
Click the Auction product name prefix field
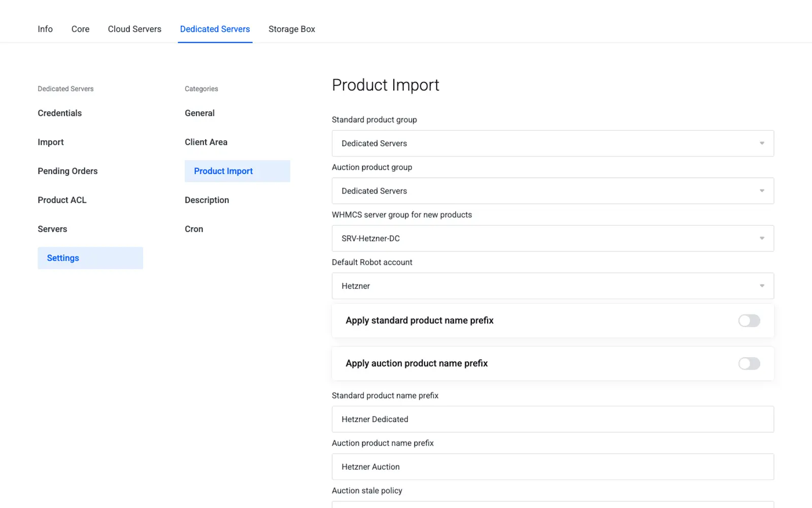(553, 467)
